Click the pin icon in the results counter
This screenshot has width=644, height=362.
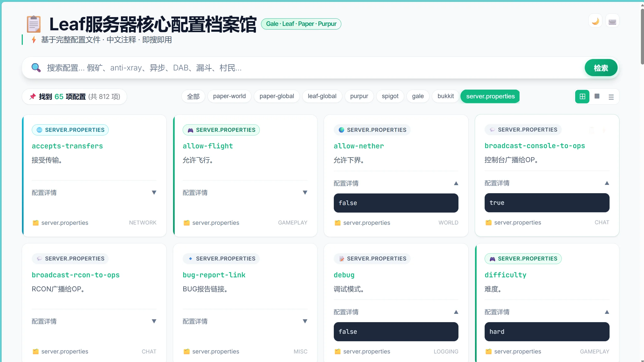click(33, 97)
